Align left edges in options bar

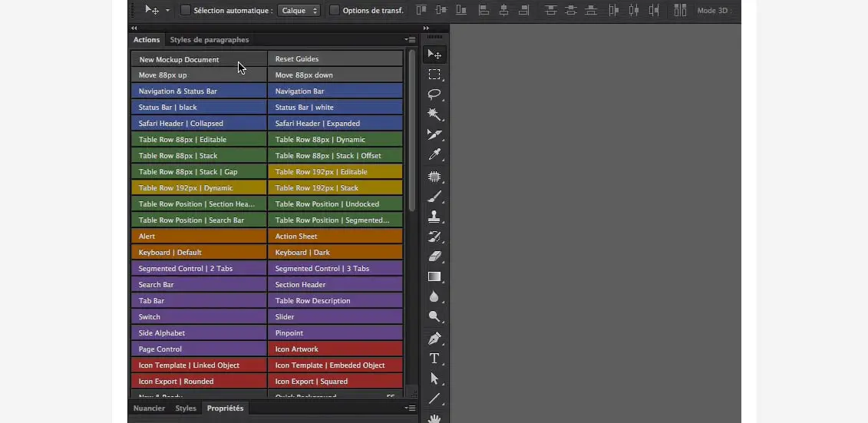484,10
